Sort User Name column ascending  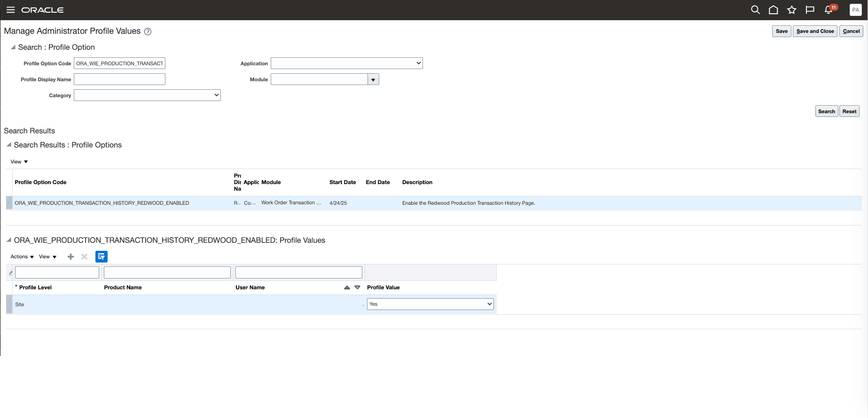[347, 287]
